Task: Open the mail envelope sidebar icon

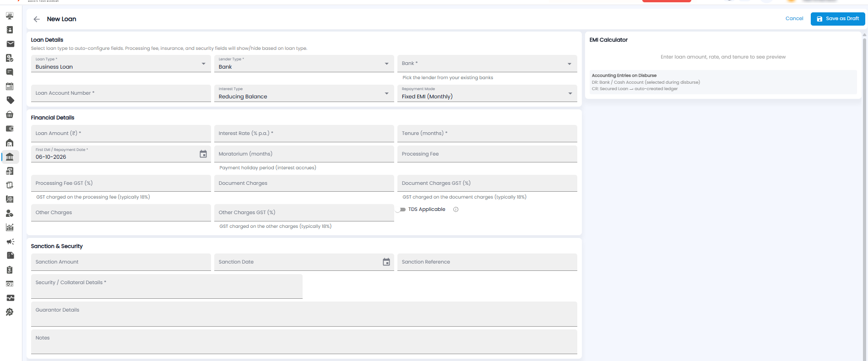Action: [x=10, y=44]
